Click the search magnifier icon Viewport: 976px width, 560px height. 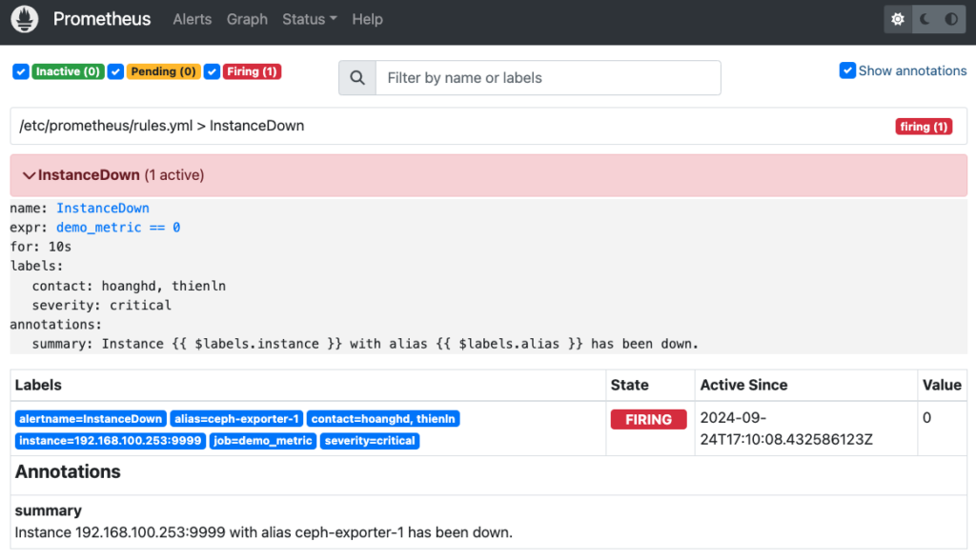tap(357, 78)
